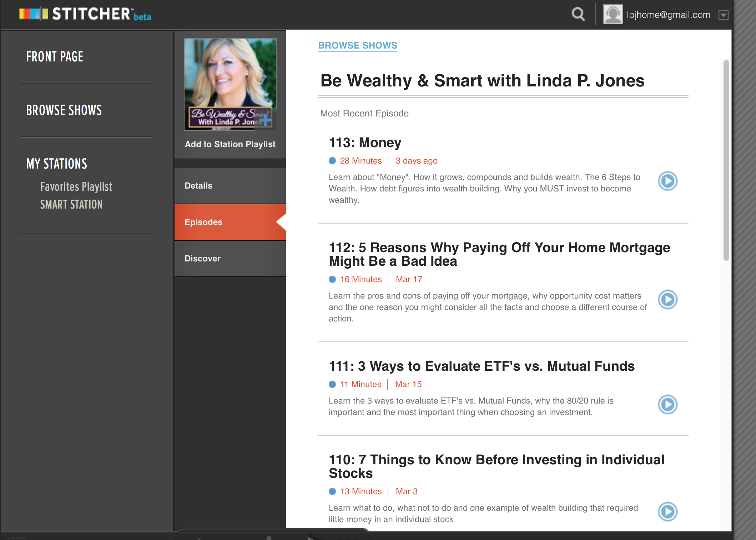The width and height of the screenshot is (756, 540).
Task: Open Browse Shows in sidebar
Action: coord(64,110)
